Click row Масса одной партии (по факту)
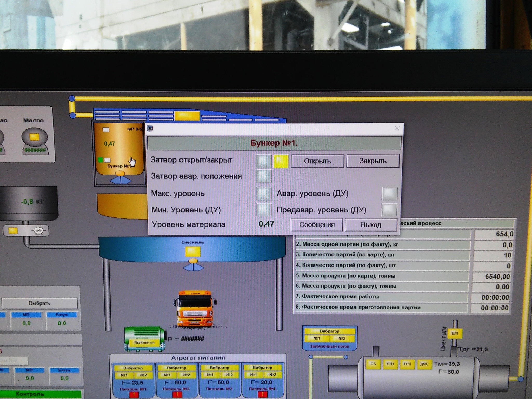 coord(382,244)
